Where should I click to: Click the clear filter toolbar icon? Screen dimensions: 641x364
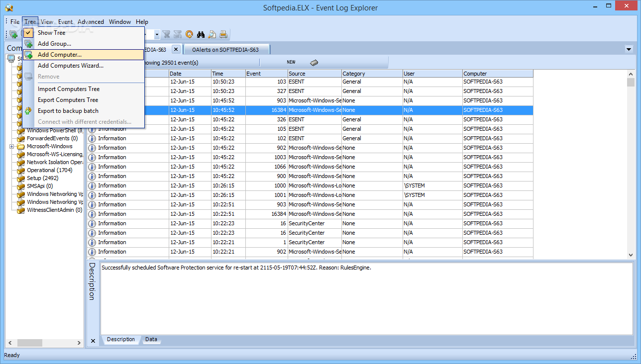coord(166,34)
